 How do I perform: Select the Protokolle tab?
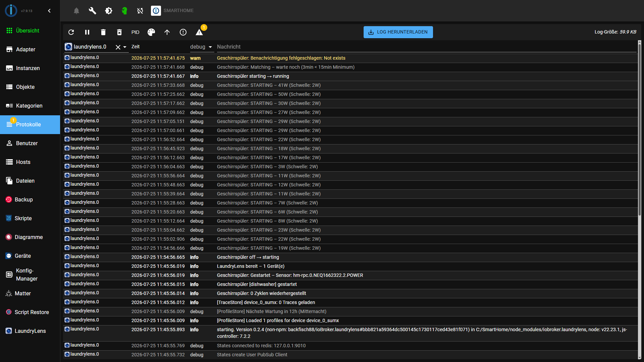30,124
